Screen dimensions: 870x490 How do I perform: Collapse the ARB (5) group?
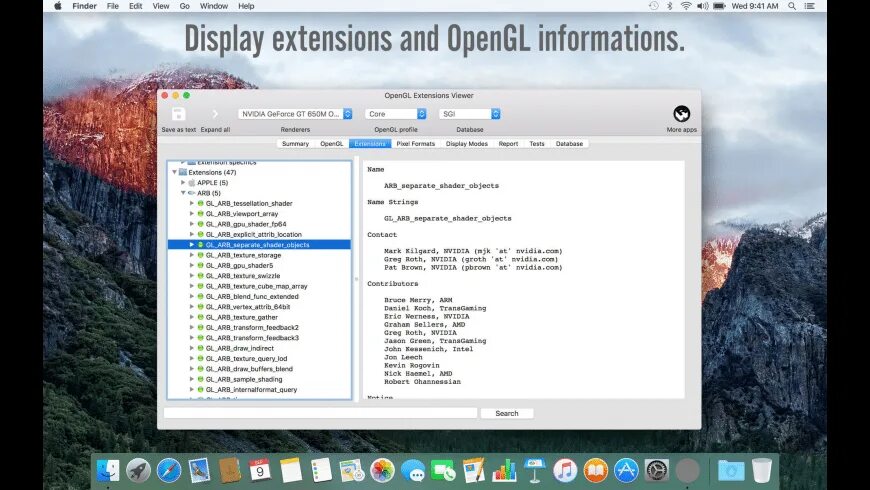[x=183, y=193]
